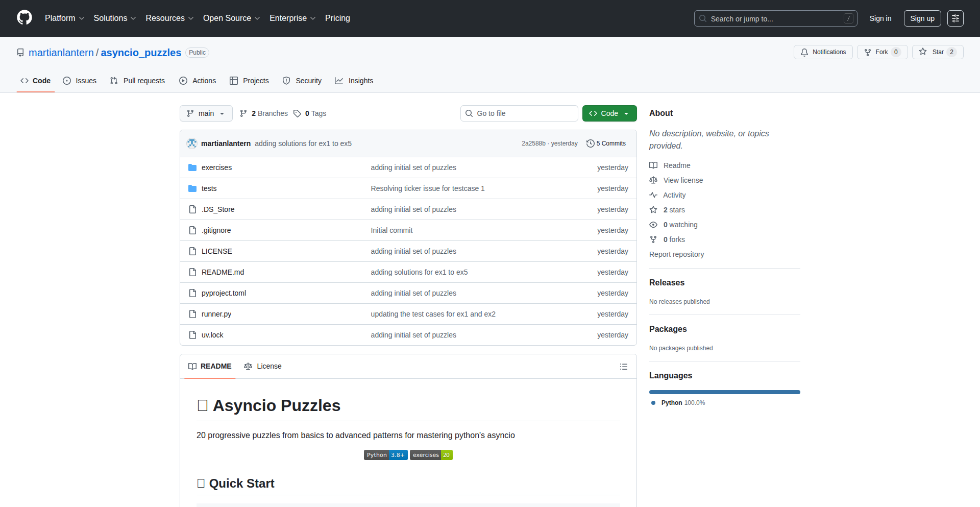
Task: Click the exercises folder icon
Action: (192, 167)
